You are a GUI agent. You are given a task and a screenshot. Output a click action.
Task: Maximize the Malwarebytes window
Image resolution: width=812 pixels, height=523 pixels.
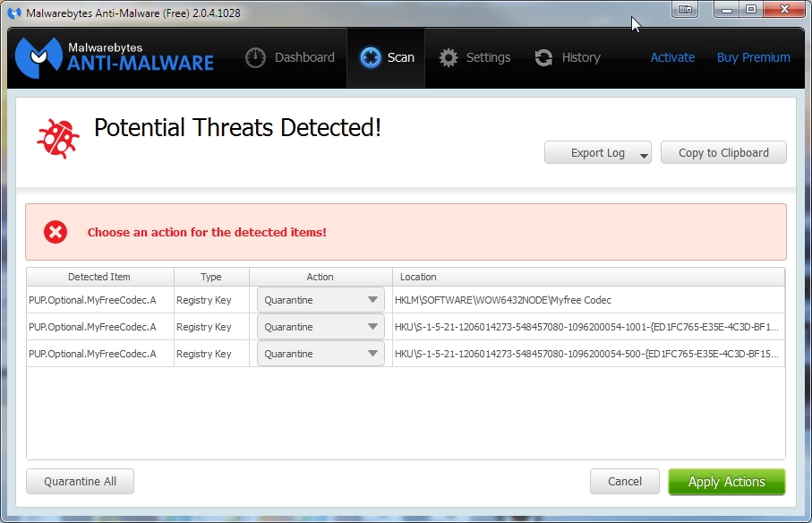[751, 9]
